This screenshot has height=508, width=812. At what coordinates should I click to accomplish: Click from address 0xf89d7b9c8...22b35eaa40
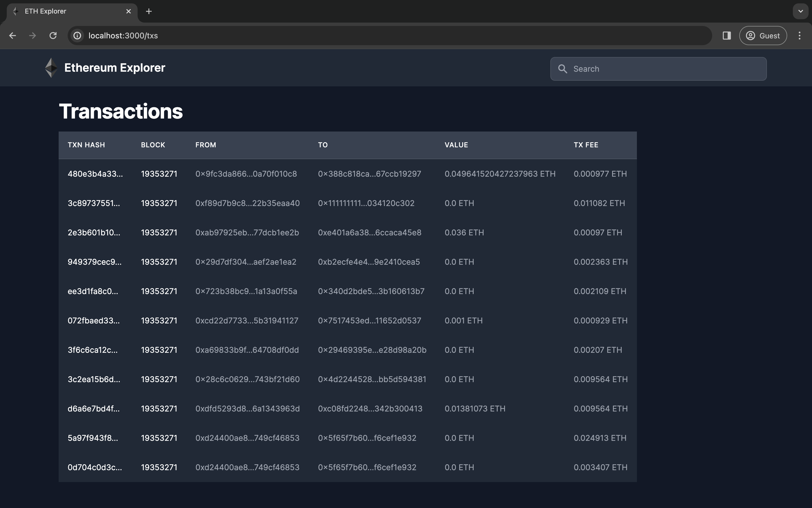click(248, 203)
